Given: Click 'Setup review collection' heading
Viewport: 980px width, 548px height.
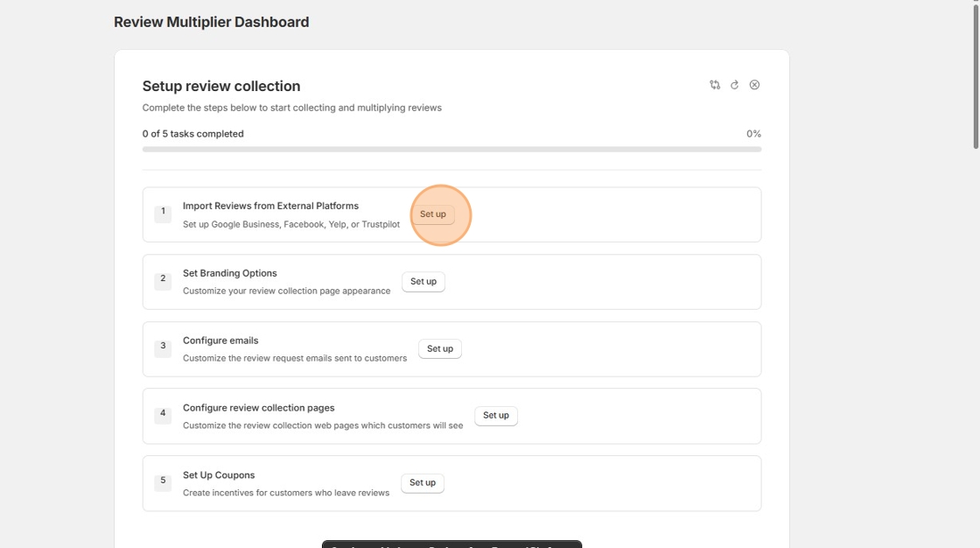Looking at the screenshot, I should click(x=220, y=87).
